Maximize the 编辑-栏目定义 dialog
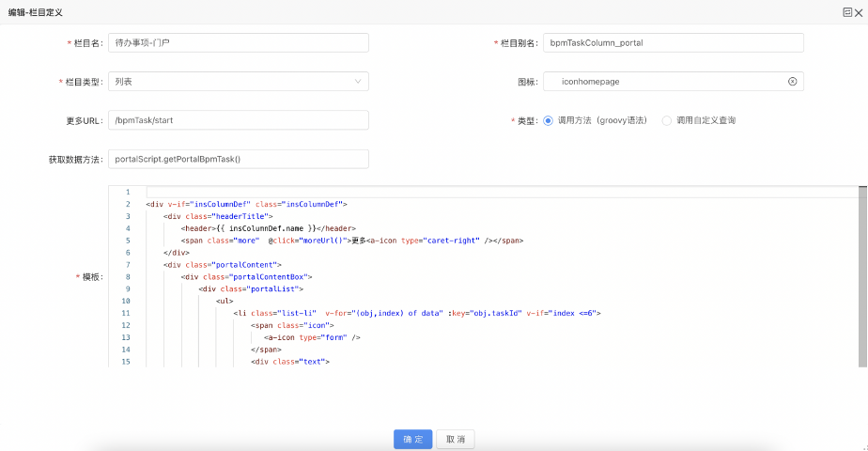The height and width of the screenshot is (451, 868). [847, 12]
